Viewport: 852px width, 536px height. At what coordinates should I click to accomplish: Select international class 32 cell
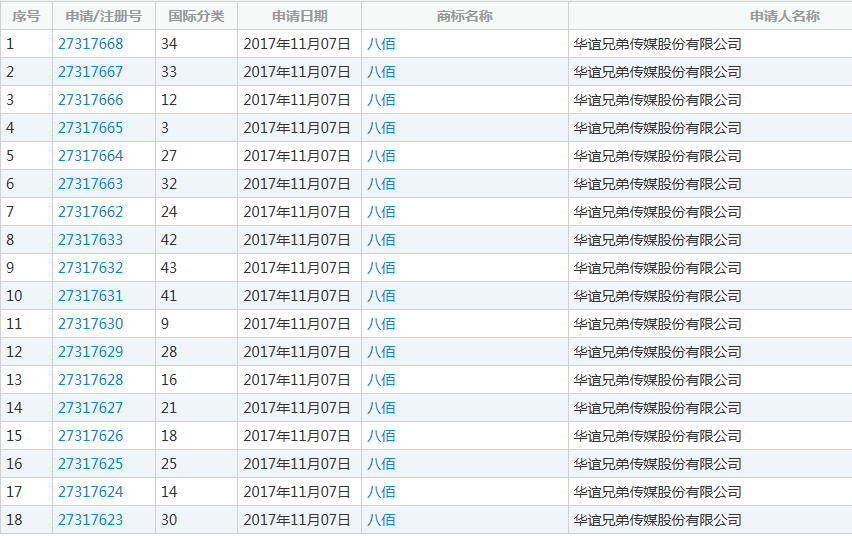click(x=196, y=184)
